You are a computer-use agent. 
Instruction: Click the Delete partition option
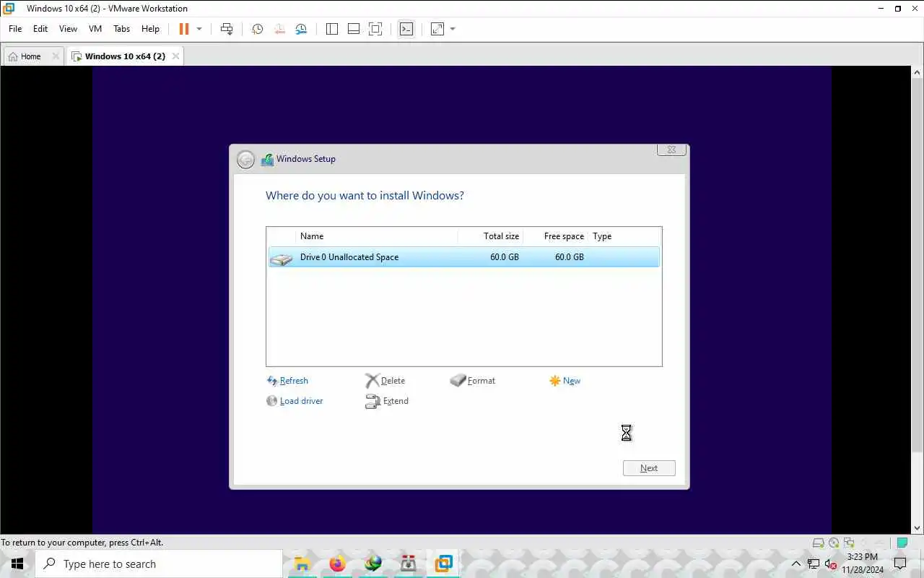385,381
